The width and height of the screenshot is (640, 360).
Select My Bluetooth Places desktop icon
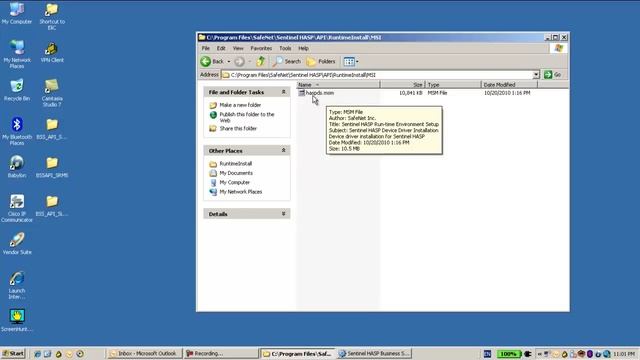click(x=17, y=131)
